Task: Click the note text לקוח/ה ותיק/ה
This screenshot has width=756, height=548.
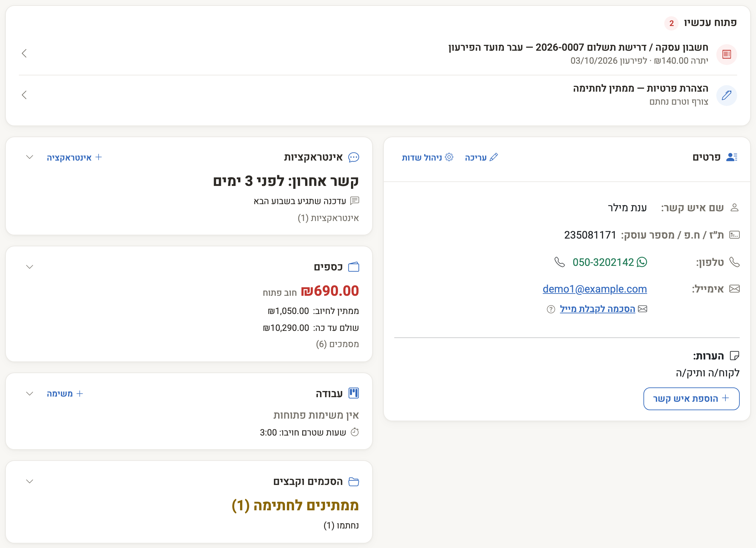Action: [x=708, y=372]
